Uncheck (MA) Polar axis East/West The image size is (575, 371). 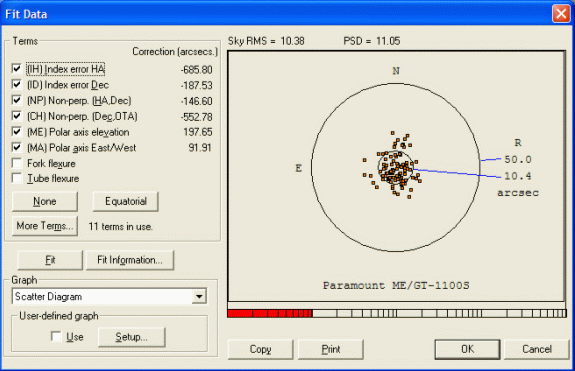coord(17,147)
